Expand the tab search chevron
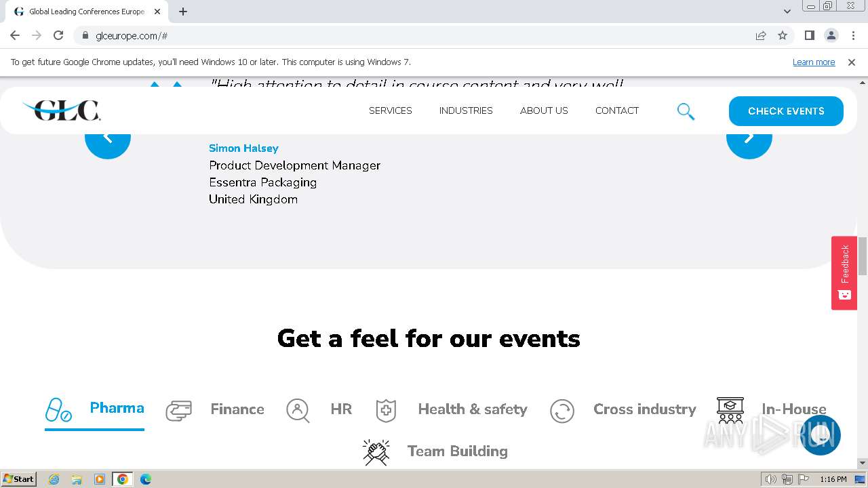This screenshot has width=868, height=488. pyautogui.click(x=787, y=12)
